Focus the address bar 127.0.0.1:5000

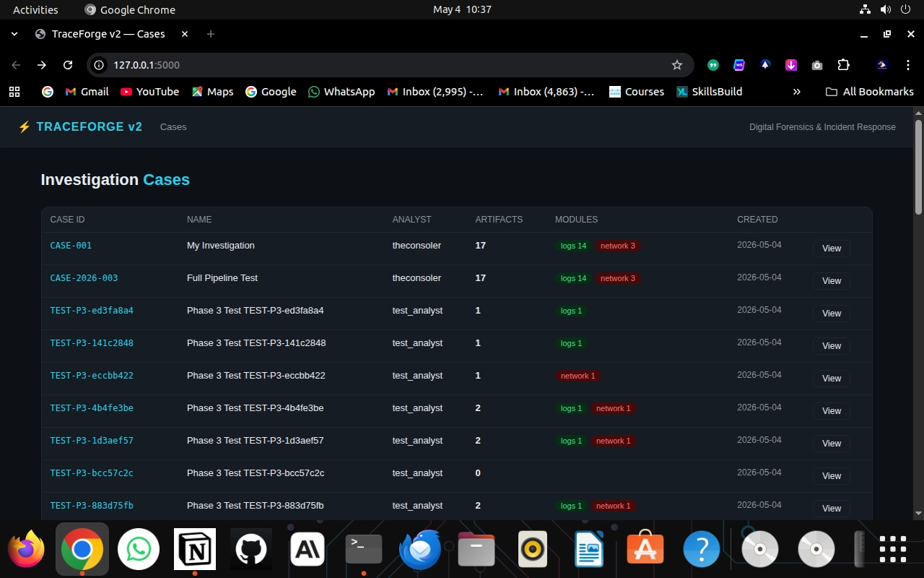pyautogui.click(x=390, y=65)
